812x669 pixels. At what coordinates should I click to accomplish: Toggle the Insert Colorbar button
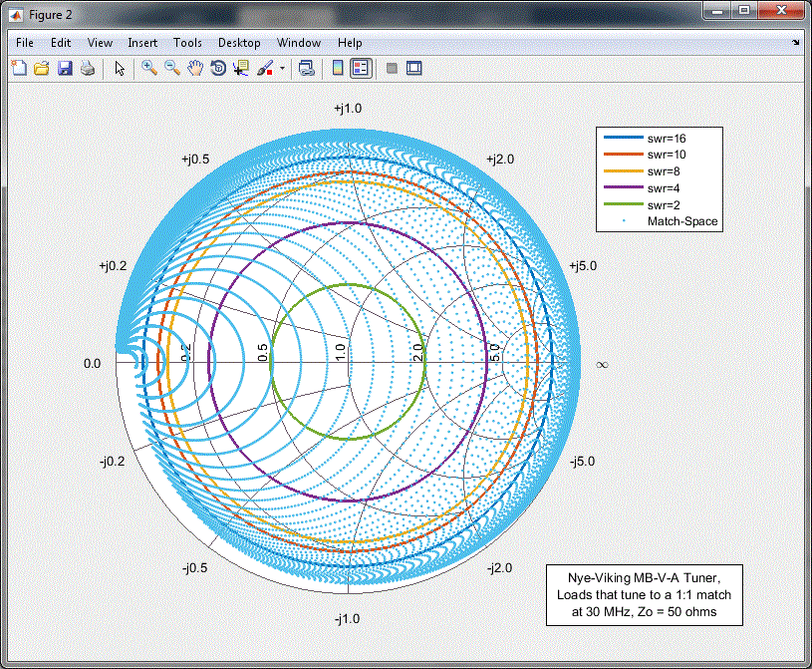click(x=336, y=68)
